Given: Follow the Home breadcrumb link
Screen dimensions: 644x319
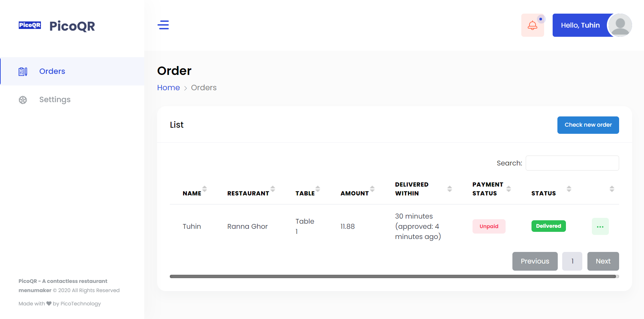Looking at the screenshot, I should coord(168,88).
